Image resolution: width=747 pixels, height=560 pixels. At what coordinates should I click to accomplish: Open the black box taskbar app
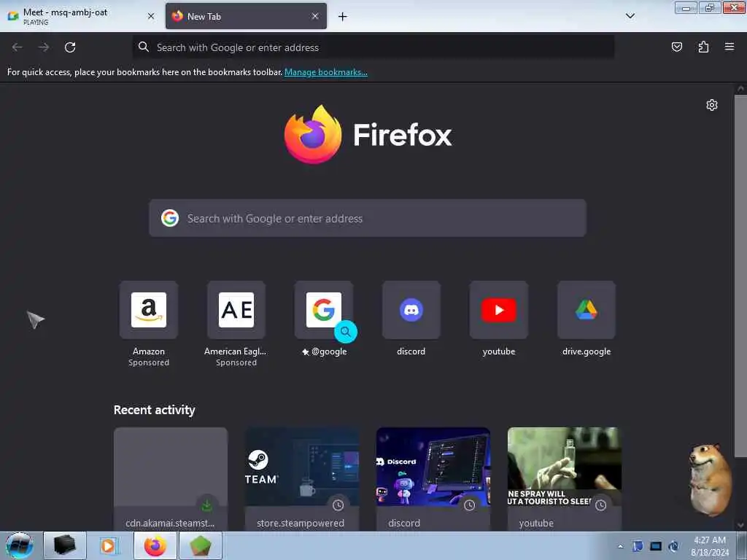[x=65, y=545]
